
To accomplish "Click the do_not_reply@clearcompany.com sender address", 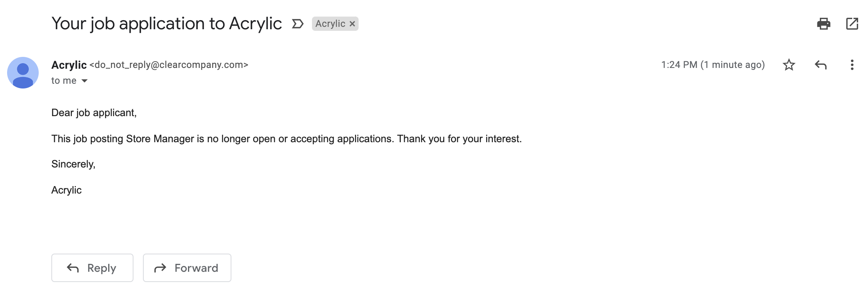I will (169, 65).
